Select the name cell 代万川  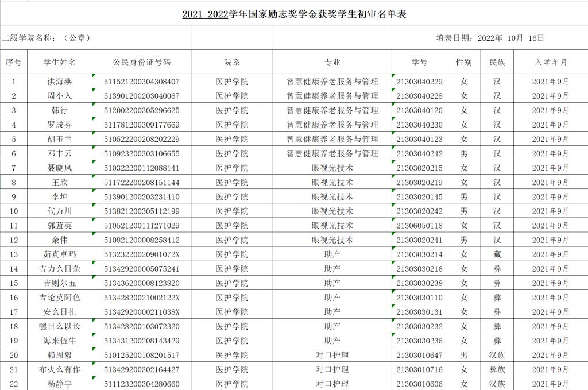pyautogui.click(x=60, y=211)
